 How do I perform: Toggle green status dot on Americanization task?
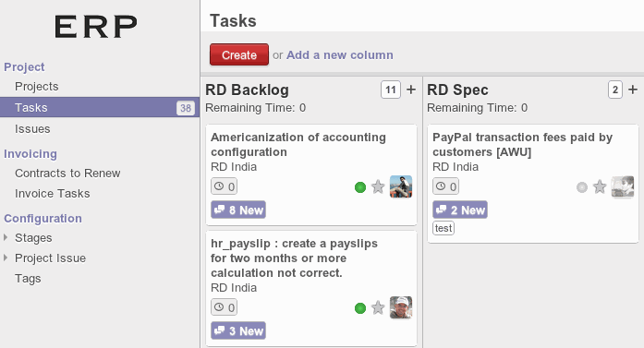360,187
